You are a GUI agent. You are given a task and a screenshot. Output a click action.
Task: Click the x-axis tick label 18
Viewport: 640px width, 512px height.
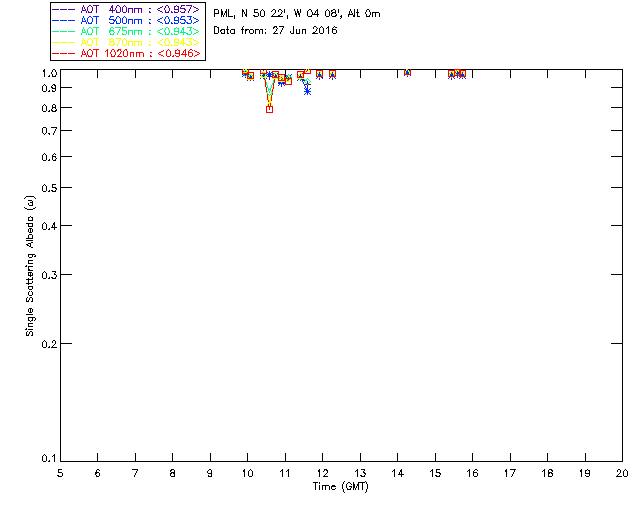547,473
